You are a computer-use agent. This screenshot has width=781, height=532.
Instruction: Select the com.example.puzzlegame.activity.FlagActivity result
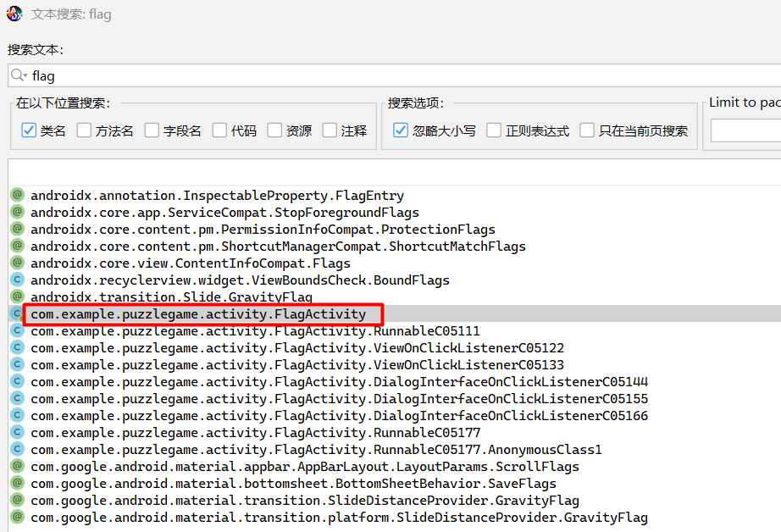(x=198, y=314)
